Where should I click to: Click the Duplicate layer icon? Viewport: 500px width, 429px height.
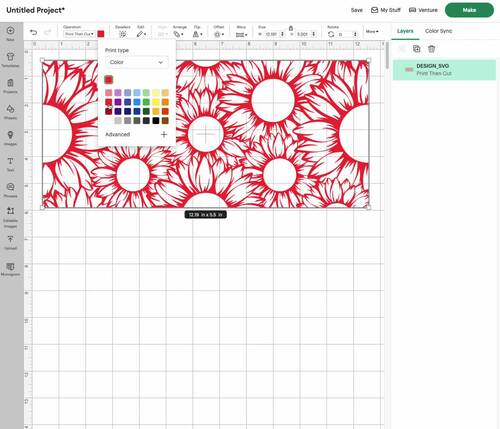(x=416, y=49)
